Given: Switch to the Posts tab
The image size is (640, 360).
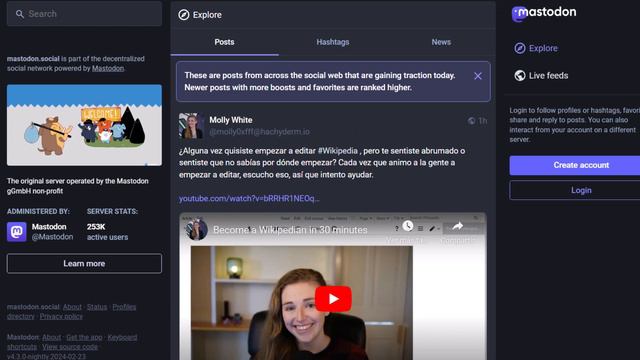Looking at the screenshot, I should click(224, 42).
